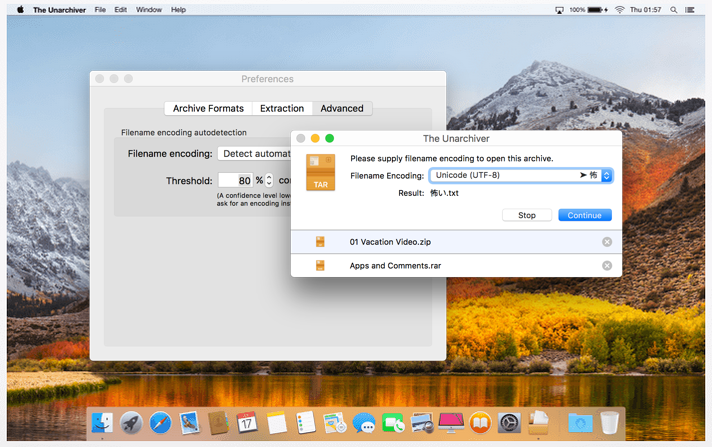Click the Result filename text .txt
The height and width of the screenshot is (447, 712).
point(444,193)
